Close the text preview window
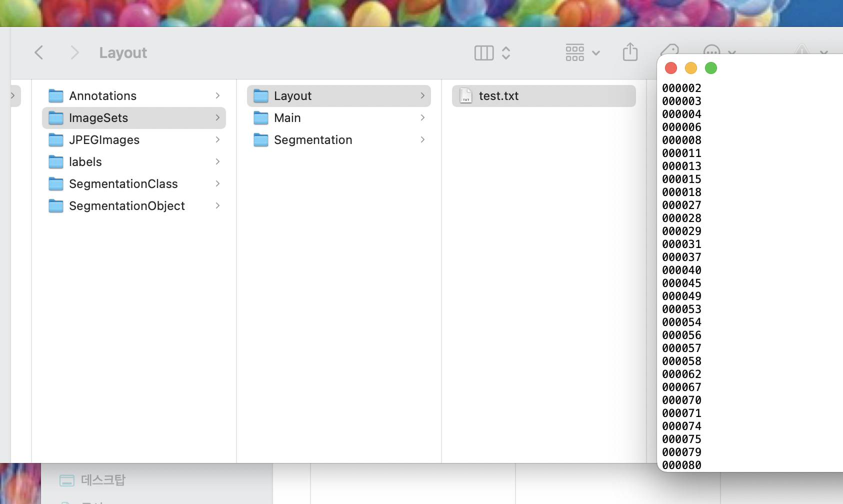843x504 pixels. (671, 68)
